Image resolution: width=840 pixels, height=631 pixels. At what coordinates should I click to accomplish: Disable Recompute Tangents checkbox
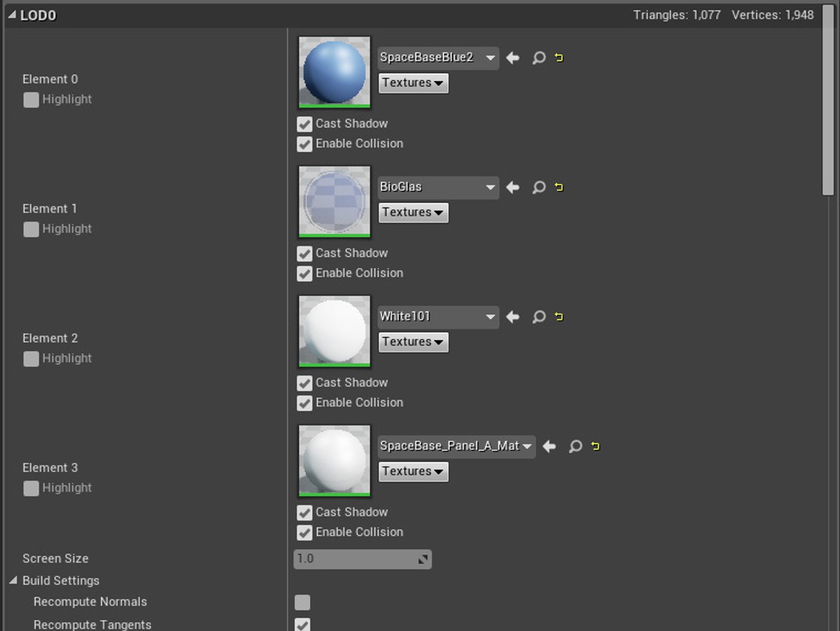pyautogui.click(x=302, y=625)
